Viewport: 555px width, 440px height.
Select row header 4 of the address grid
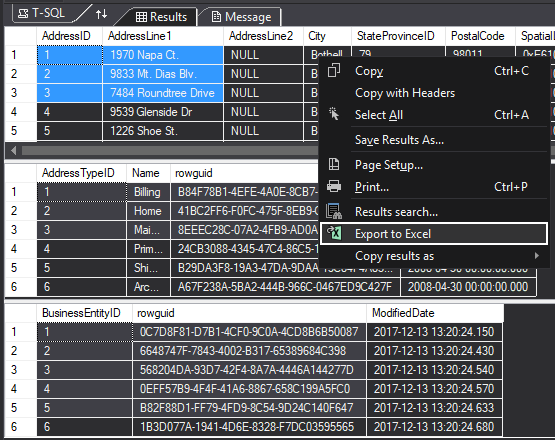coord(21,112)
